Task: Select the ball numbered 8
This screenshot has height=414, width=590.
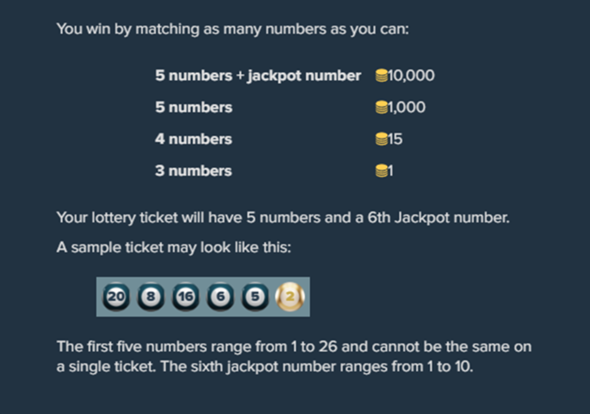Action: tap(151, 297)
